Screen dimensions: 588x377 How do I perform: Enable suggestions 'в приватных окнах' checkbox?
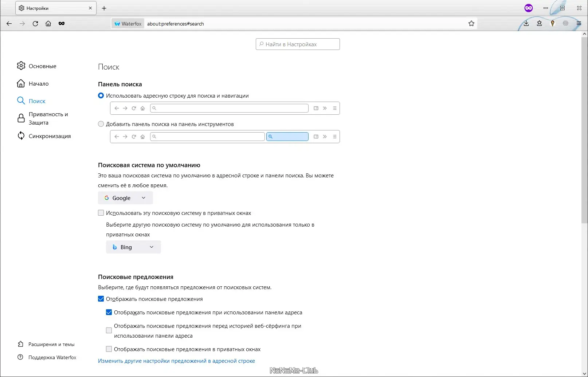pos(109,349)
